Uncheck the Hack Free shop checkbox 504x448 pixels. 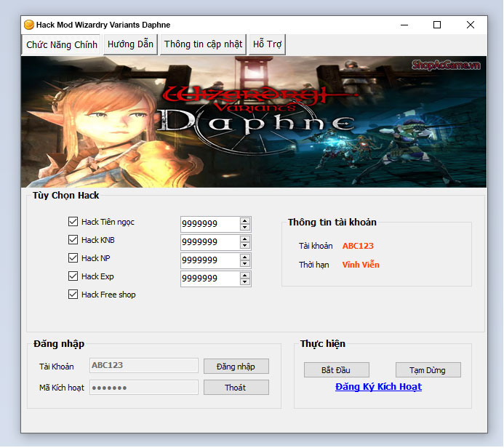click(73, 295)
